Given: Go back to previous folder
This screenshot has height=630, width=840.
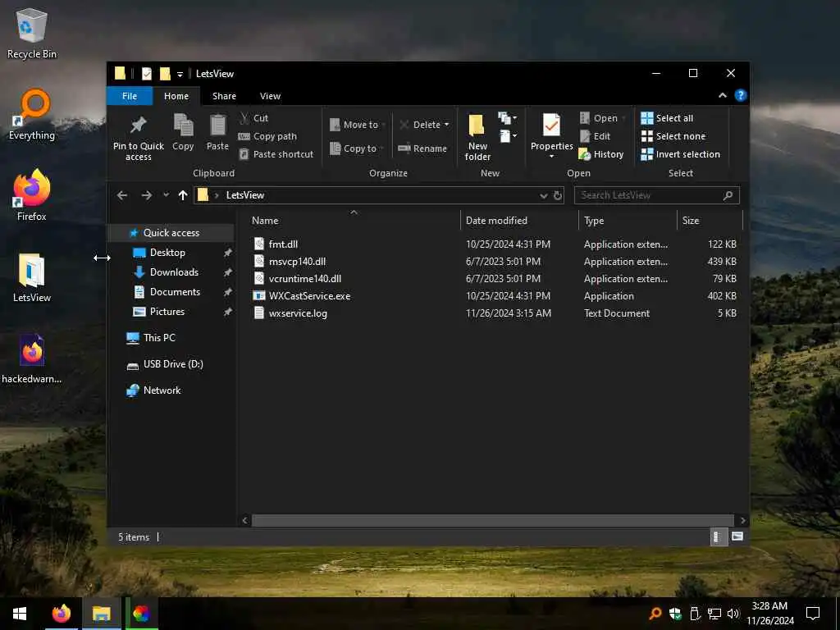Looking at the screenshot, I should pos(122,195).
